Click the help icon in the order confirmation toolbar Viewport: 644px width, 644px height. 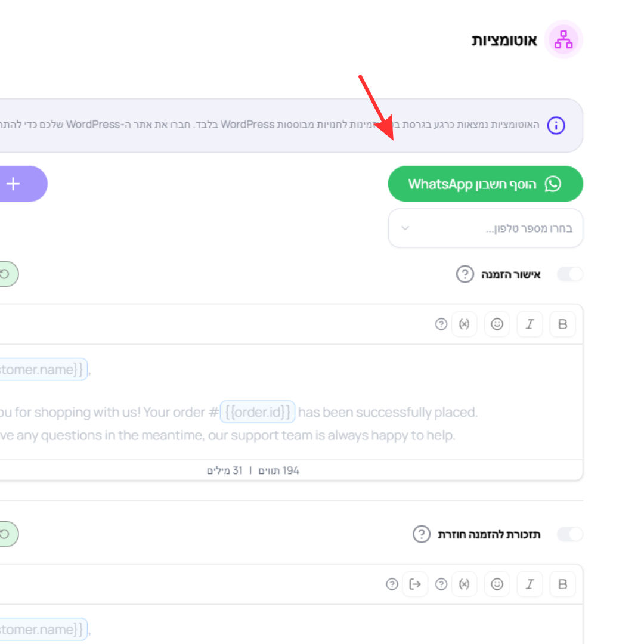[441, 324]
